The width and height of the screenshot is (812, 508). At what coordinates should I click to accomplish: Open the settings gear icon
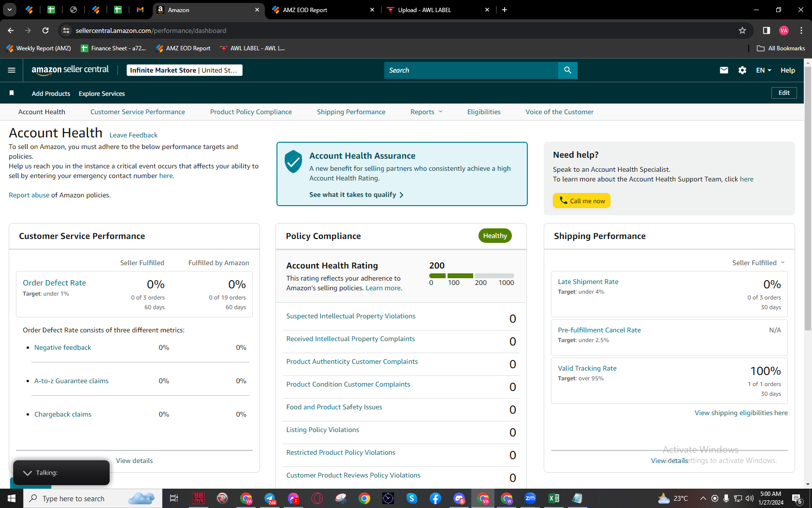[742, 70]
